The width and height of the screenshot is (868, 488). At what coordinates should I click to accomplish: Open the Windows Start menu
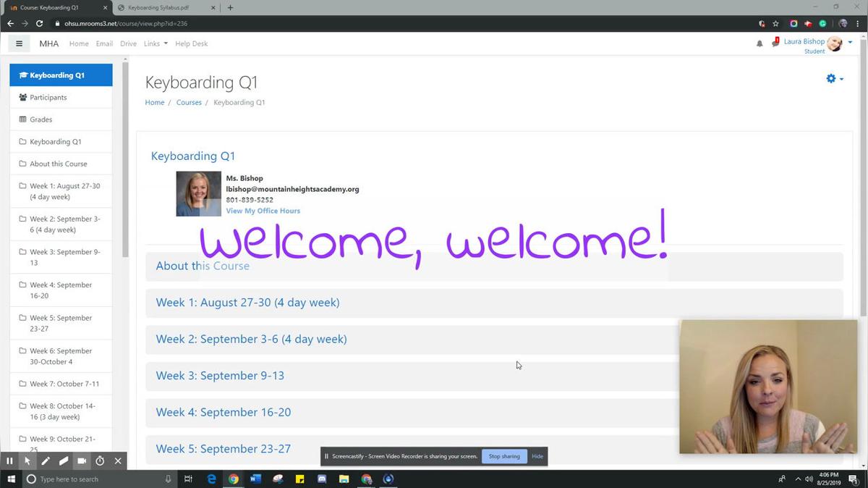pos(11,479)
